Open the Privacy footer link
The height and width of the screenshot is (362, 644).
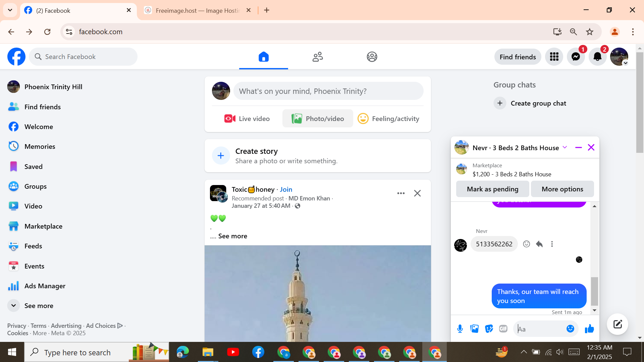(x=17, y=326)
